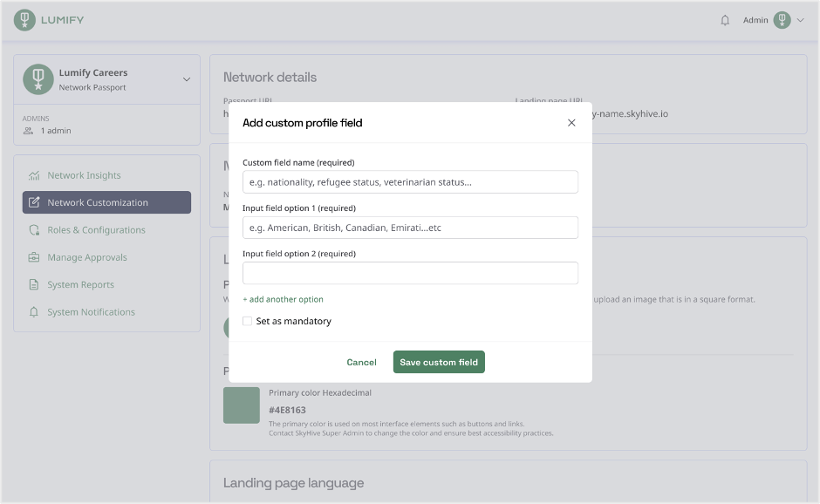Click the Cancel button

click(361, 363)
